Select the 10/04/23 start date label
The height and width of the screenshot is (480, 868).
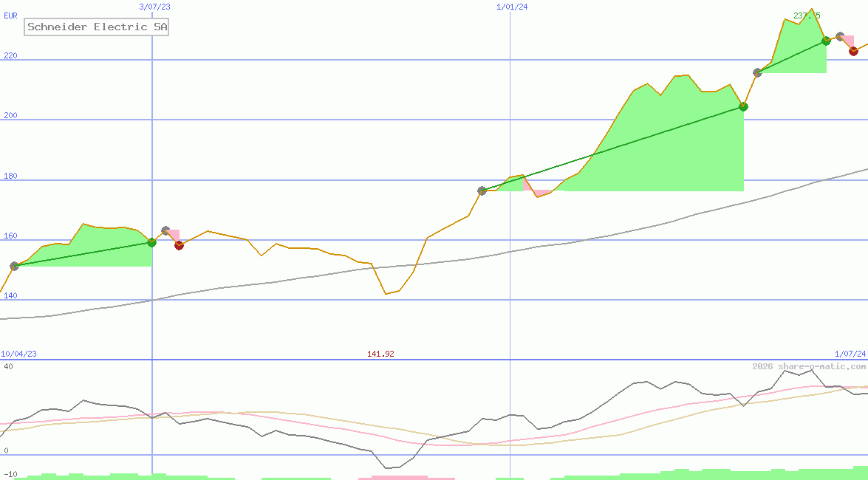(x=18, y=354)
